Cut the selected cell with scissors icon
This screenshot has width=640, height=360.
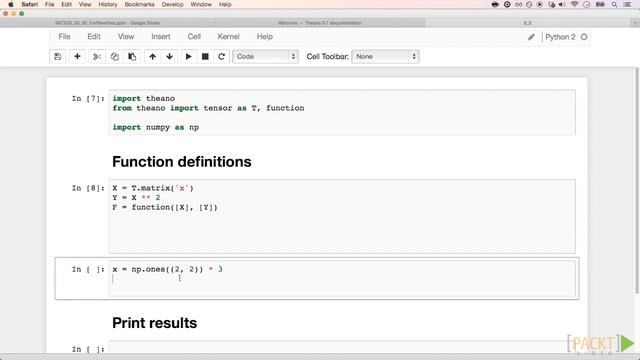click(x=97, y=56)
